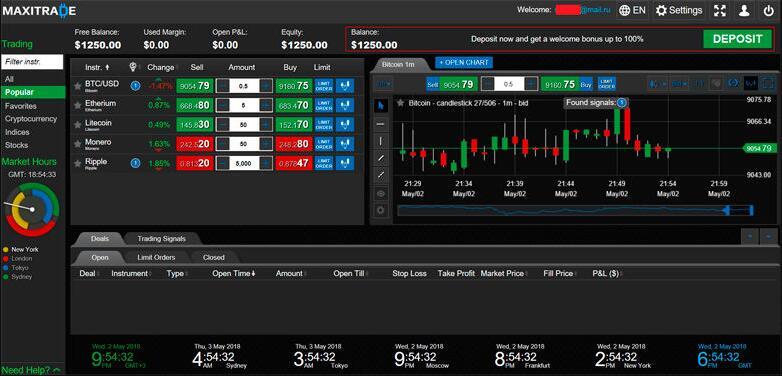Screen dimensions: 782x376
Task: Toggle fullscreen mode icon in header
Action: (x=720, y=10)
